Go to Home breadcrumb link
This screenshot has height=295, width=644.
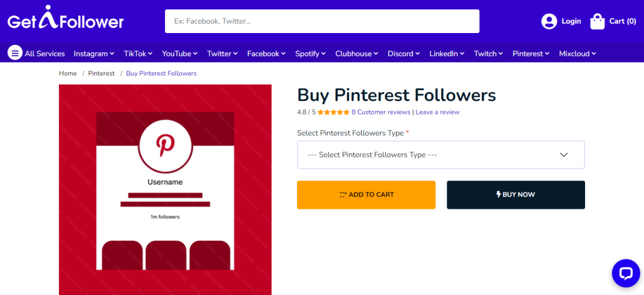(x=68, y=73)
